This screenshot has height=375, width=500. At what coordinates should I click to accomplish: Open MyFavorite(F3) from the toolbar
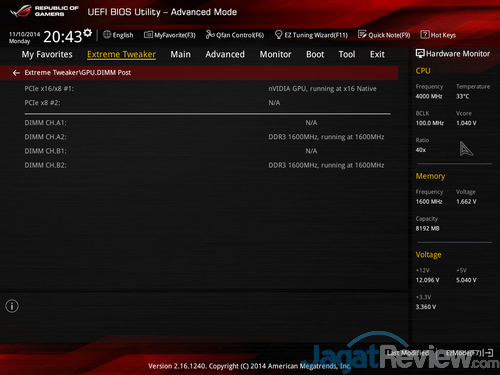coord(170,35)
